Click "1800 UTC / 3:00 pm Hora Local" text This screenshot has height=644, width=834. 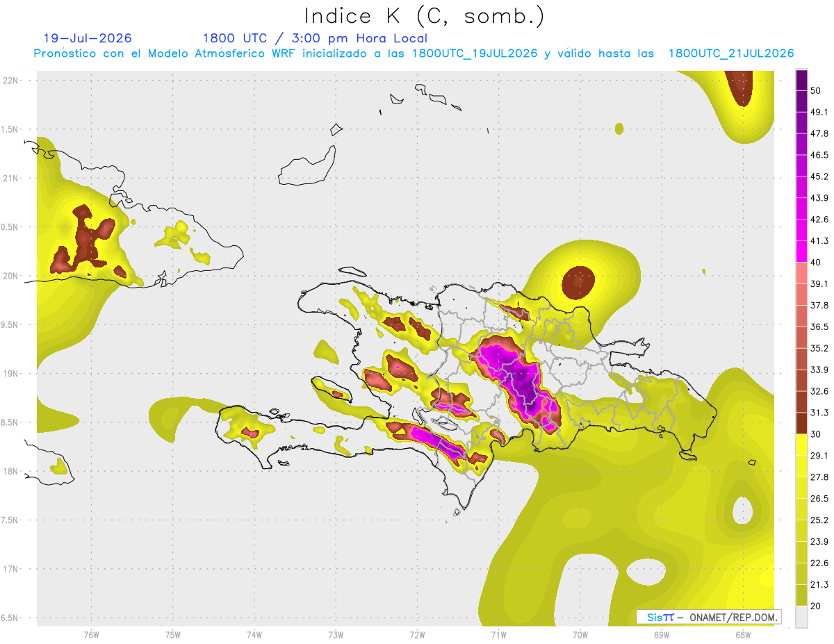click(315, 38)
